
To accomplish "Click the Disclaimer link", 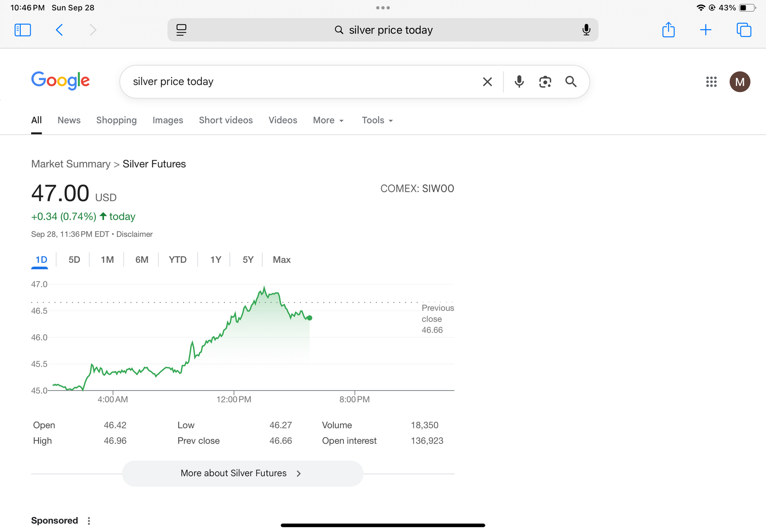I will pyautogui.click(x=134, y=234).
